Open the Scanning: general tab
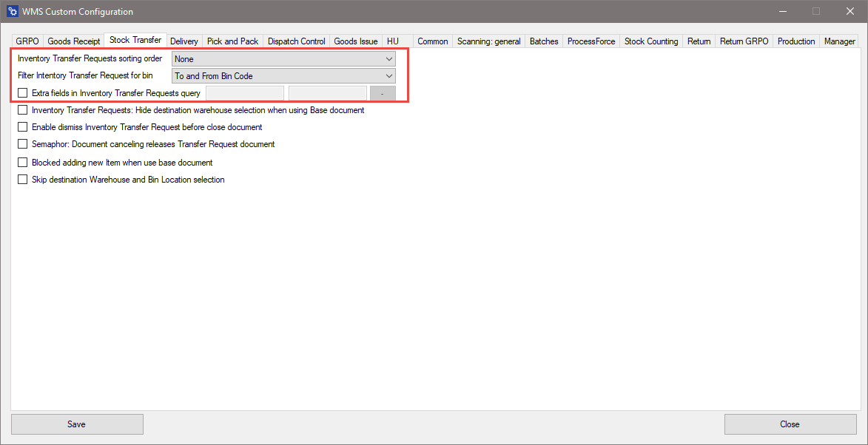Image resolution: width=868 pixels, height=445 pixels. [488, 41]
